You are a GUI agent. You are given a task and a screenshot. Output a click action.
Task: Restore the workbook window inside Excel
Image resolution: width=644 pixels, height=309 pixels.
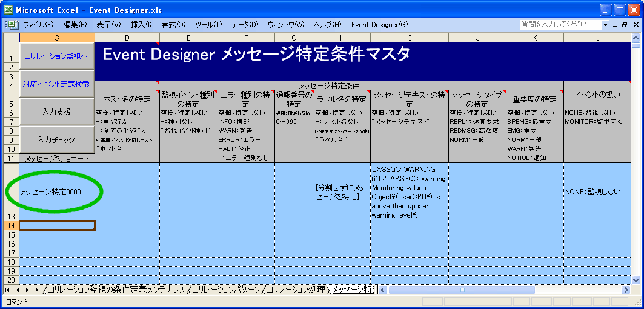click(624, 25)
